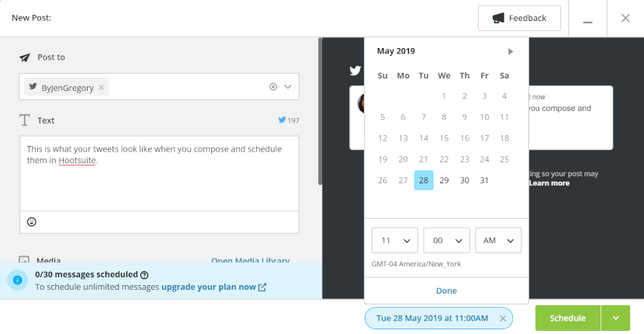Expand the Schedule button arrow options
644x334 pixels.
click(615, 318)
